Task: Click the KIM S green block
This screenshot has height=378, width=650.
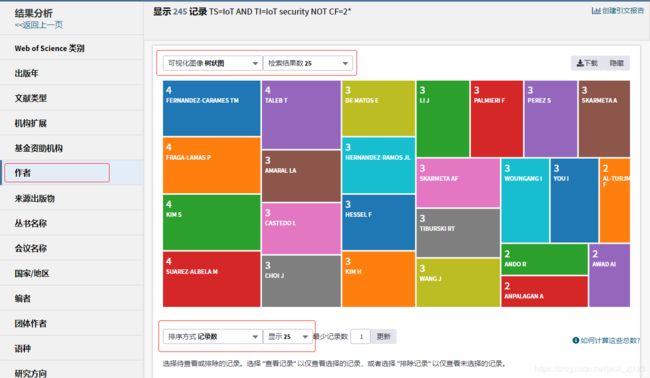Action: pyautogui.click(x=211, y=223)
